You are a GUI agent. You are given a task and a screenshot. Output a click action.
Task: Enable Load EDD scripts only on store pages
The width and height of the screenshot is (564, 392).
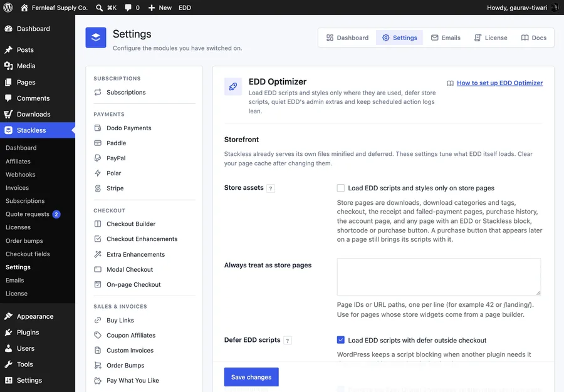[341, 188]
